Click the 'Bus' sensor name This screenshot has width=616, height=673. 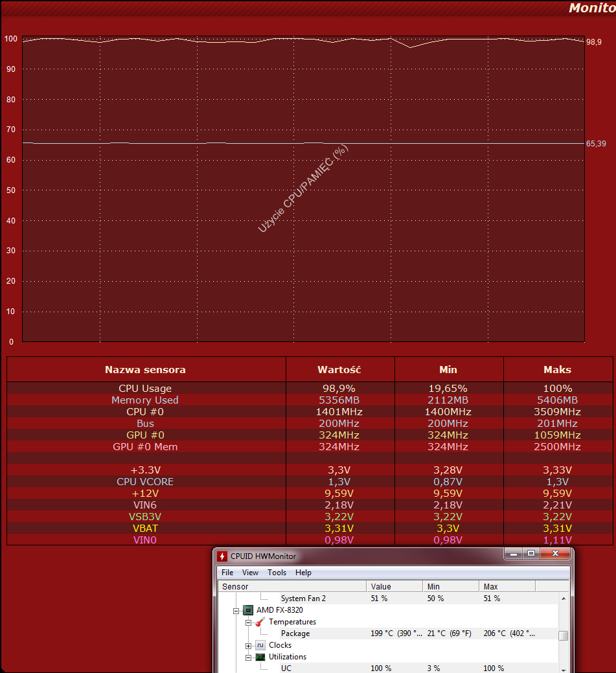pyautogui.click(x=145, y=423)
